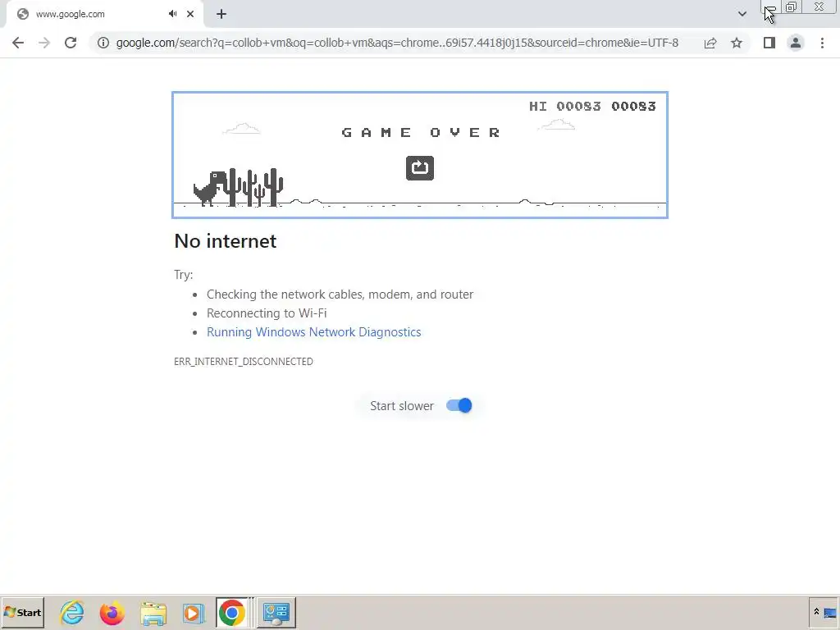The width and height of the screenshot is (840, 630).
Task: Restart the dinosaur game with replay icon
Action: [419, 167]
